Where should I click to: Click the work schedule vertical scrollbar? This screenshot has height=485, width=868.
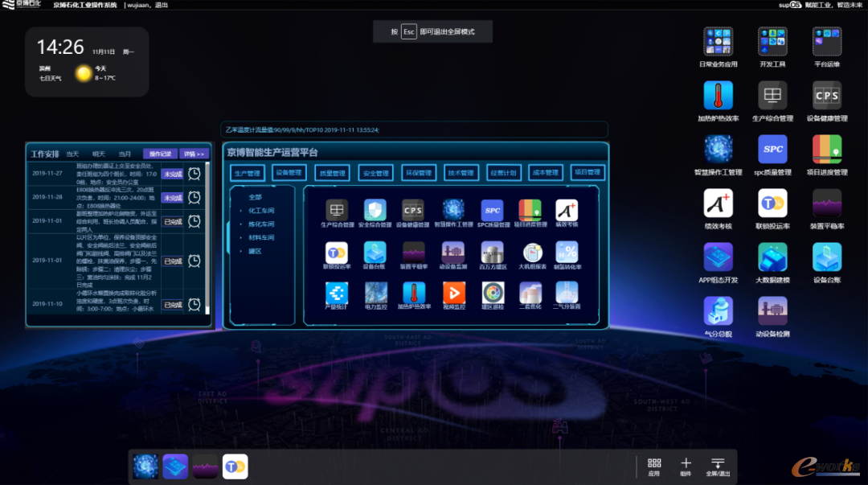(207, 238)
